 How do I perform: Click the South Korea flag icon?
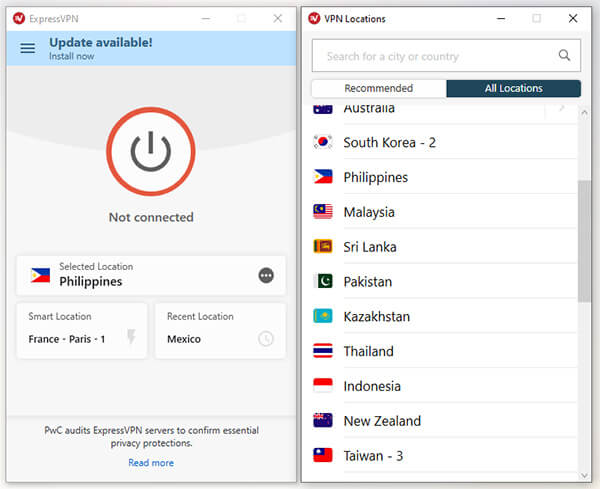coord(323,142)
